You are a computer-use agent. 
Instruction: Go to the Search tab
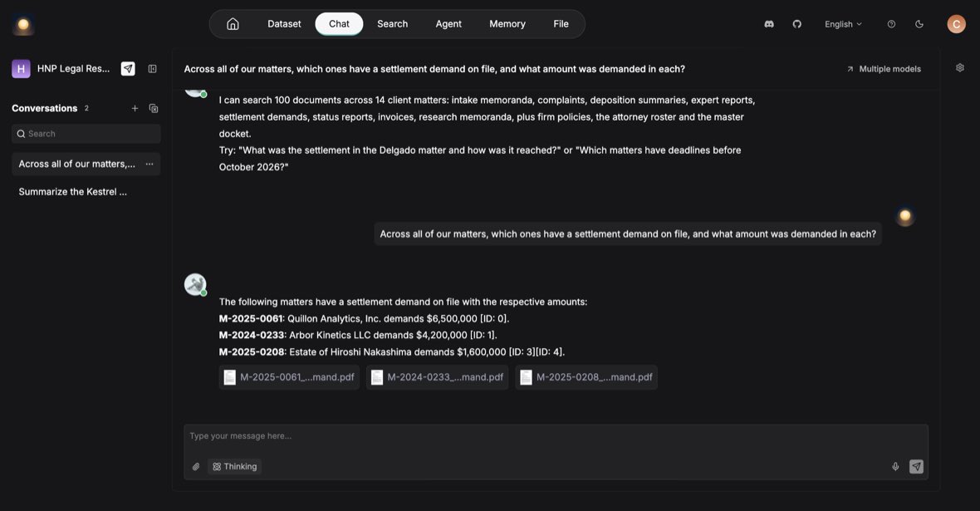pyautogui.click(x=393, y=24)
